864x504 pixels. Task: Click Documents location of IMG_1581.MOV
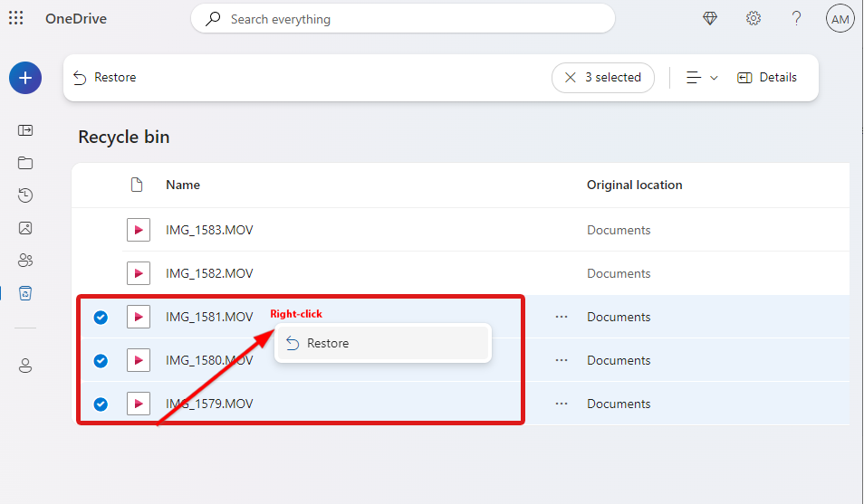click(x=619, y=318)
